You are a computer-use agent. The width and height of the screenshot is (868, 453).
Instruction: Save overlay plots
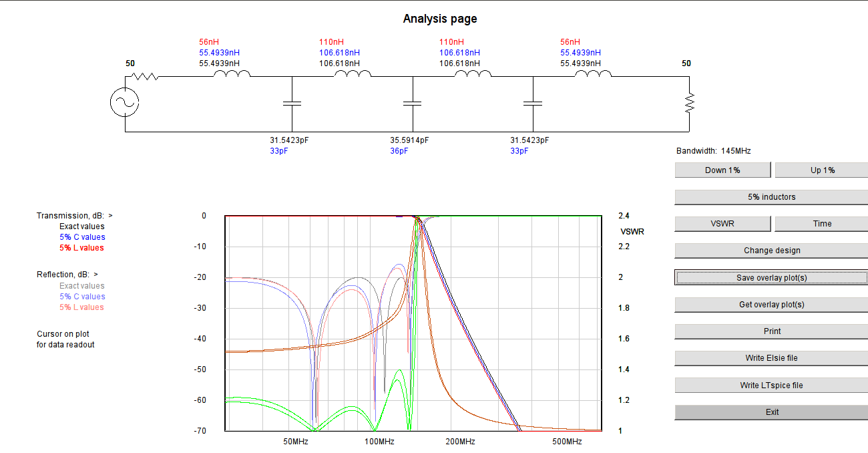[x=771, y=277]
